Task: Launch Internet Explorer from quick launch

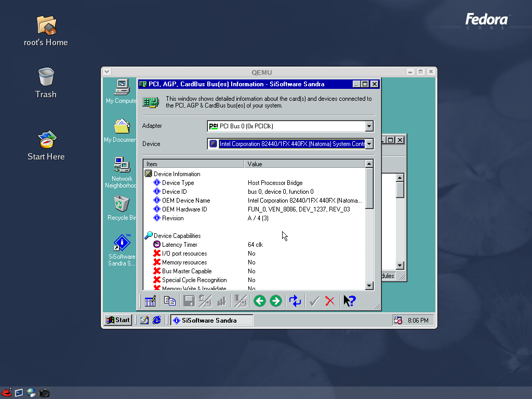Action: coord(157,320)
